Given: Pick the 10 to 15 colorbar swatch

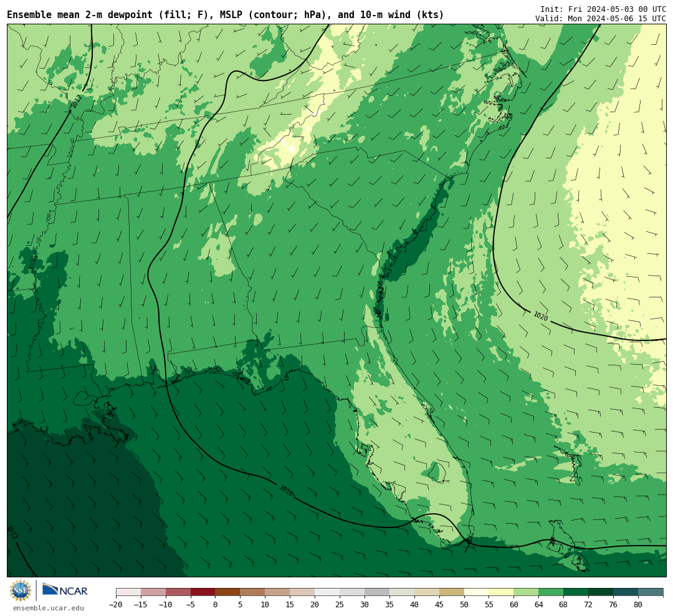Looking at the screenshot, I should click(x=278, y=592).
